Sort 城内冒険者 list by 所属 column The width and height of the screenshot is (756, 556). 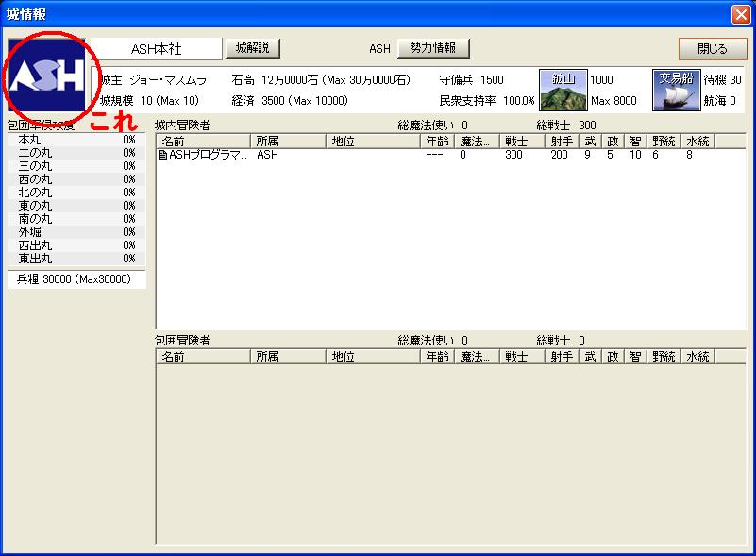point(288,141)
